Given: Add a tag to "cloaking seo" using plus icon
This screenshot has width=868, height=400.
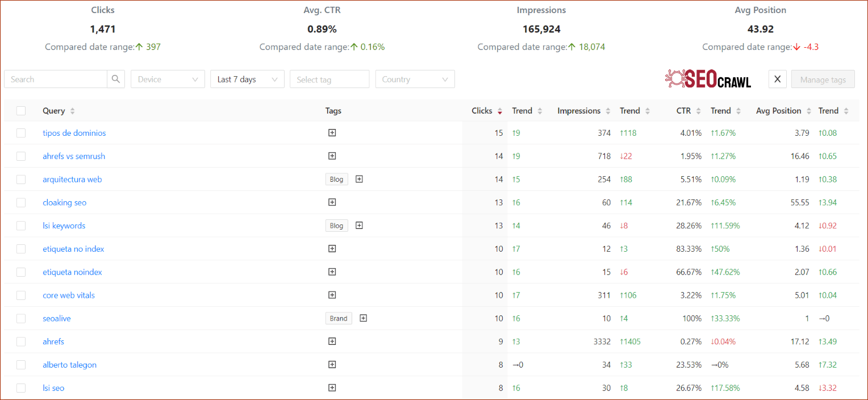Looking at the screenshot, I should 332,202.
